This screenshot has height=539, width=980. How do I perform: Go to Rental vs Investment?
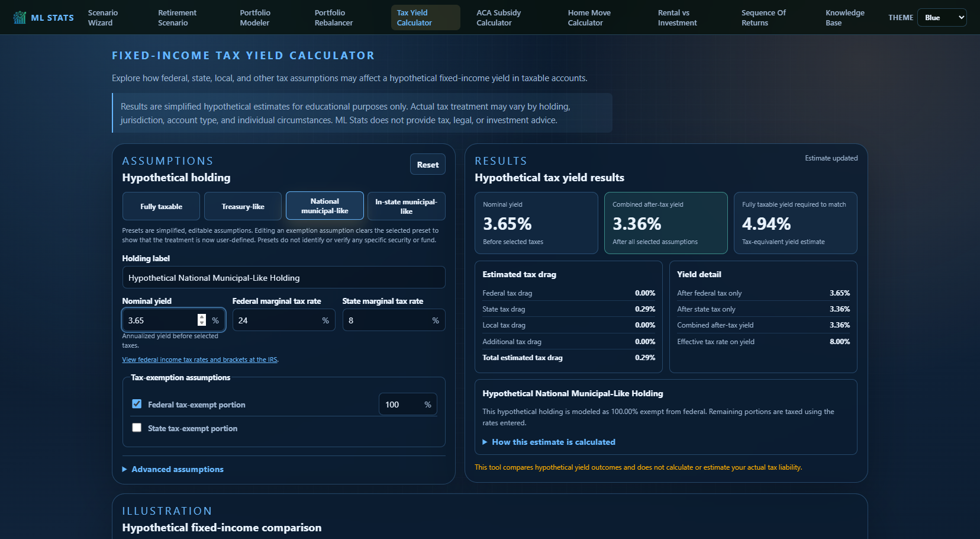pos(678,18)
